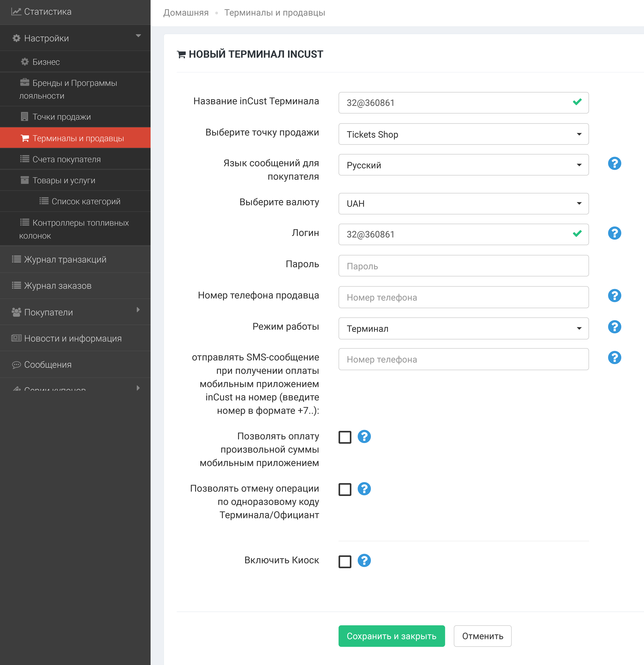Open the Язык сообщений dropdown showing Русский
The image size is (644, 665).
tap(463, 165)
